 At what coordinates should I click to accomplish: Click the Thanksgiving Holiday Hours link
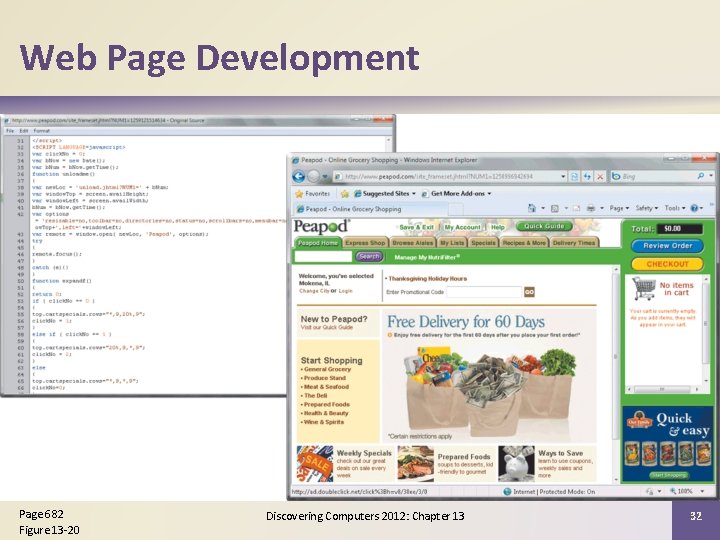click(x=428, y=279)
